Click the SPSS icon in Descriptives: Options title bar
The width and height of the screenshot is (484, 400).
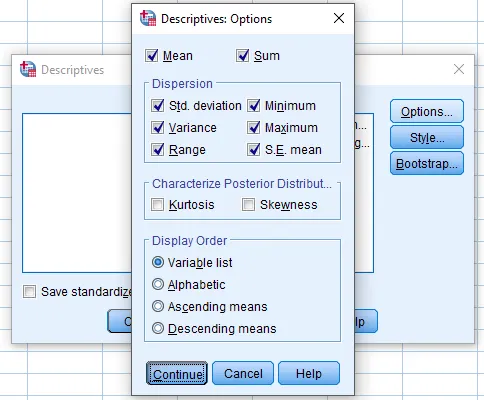click(x=148, y=18)
